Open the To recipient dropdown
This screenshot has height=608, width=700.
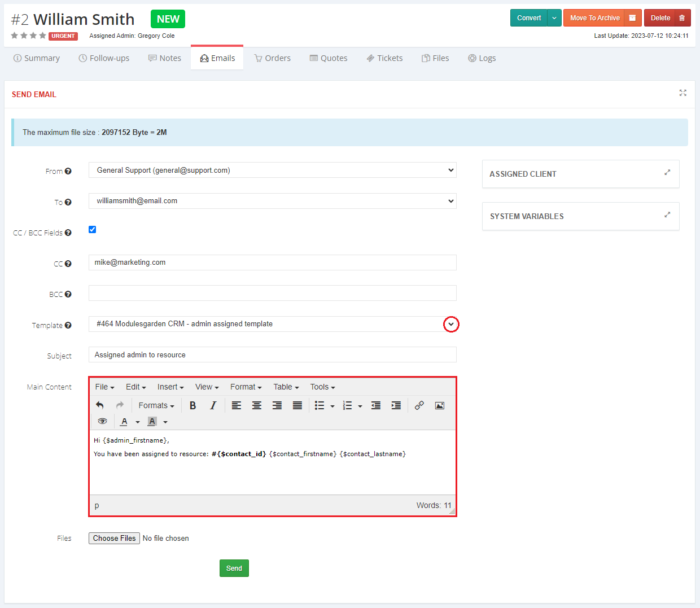273,201
